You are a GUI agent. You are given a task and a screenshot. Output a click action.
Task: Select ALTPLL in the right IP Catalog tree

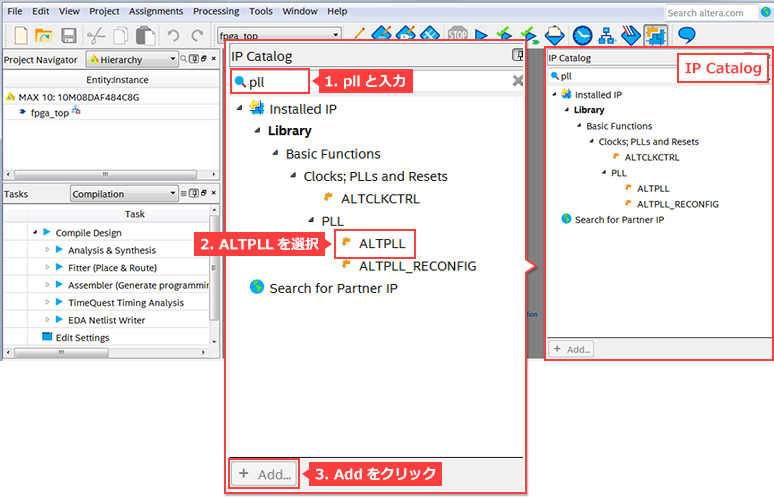[x=652, y=188]
